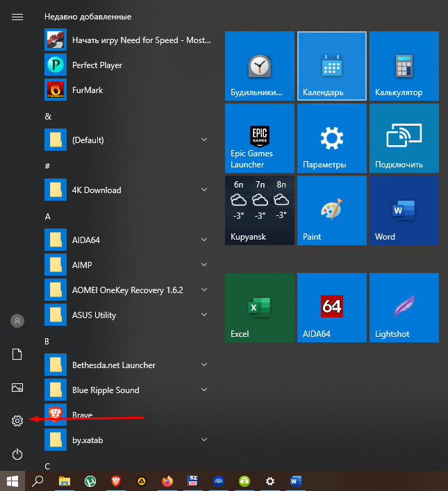Expand the by.xatab folder
This screenshot has width=448, height=491.
coord(128,440)
